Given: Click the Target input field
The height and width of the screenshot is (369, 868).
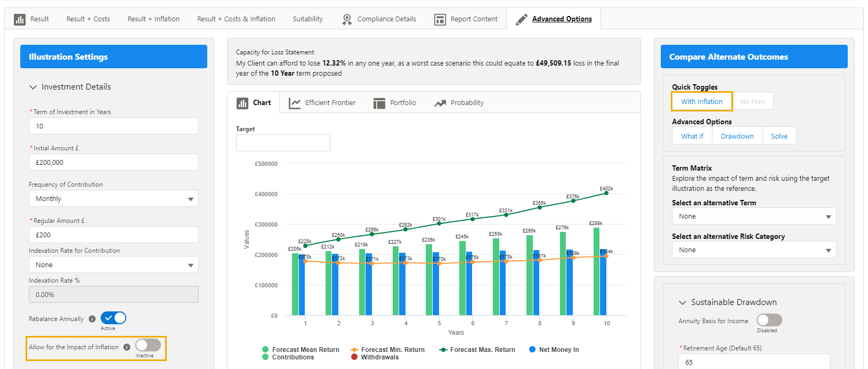Looking at the screenshot, I should click(x=283, y=143).
